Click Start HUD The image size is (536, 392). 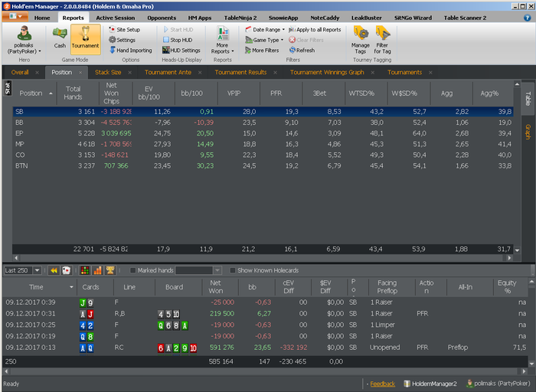click(178, 29)
